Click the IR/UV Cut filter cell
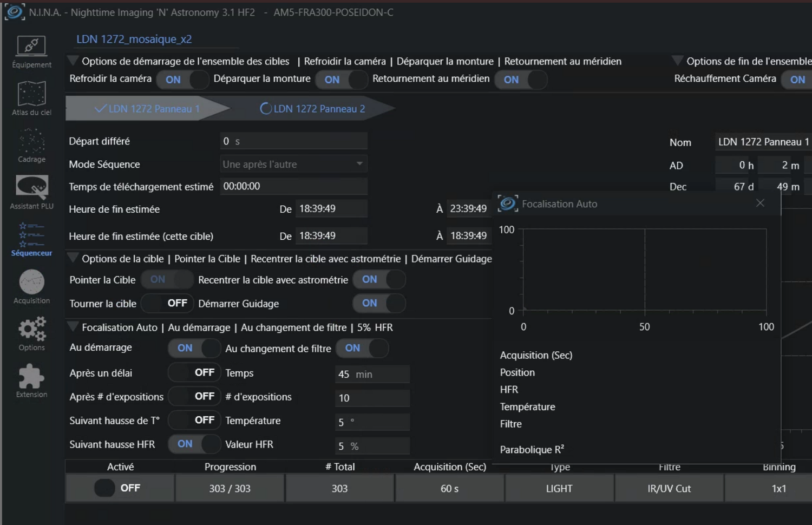The width and height of the screenshot is (812, 525). (x=669, y=488)
